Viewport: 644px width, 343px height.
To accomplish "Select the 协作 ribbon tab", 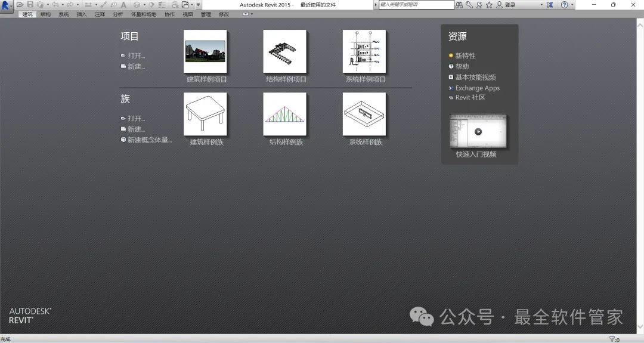I will click(x=169, y=14).
